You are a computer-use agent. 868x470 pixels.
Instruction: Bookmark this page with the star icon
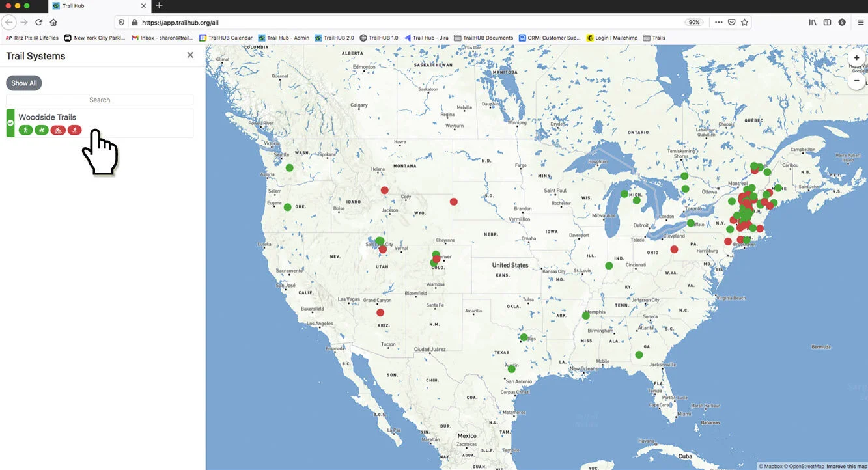point(744,22)
